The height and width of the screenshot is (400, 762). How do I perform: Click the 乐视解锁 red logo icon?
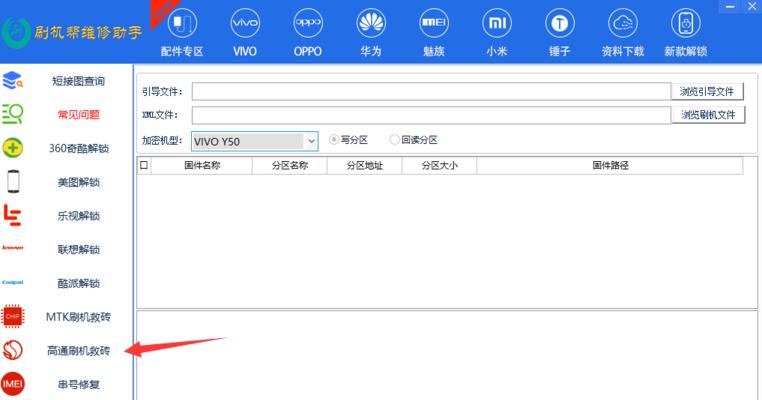[13, 215]
